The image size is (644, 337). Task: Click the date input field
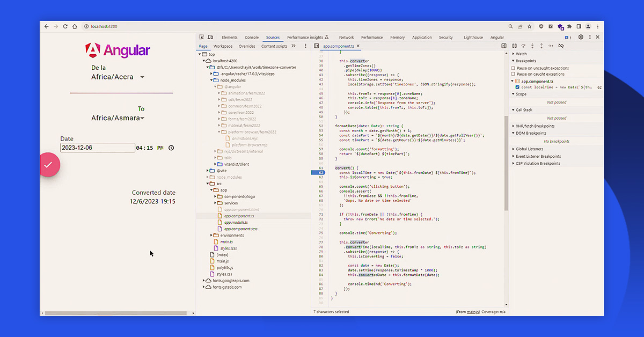click(x=97, y=148)
